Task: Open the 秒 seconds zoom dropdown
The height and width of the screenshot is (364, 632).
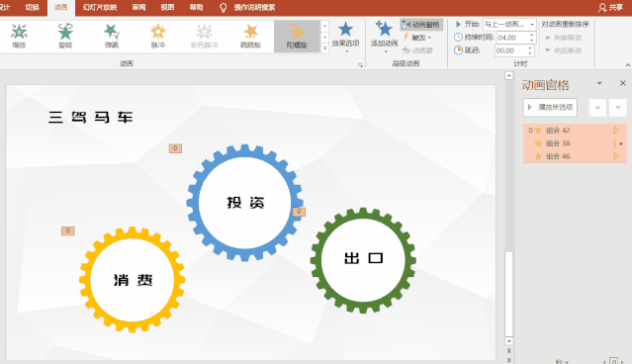Action: tap(562, 362)
